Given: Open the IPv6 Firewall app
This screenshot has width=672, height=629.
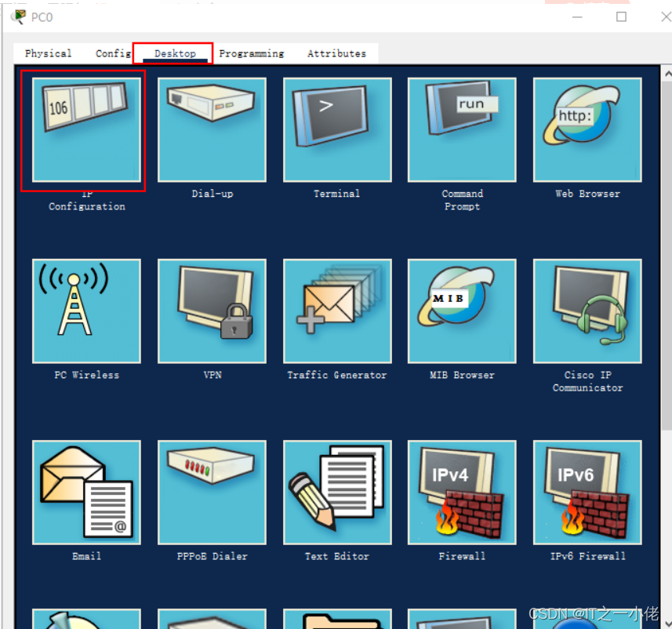Looking at the screenshot, I should pos(587,493).
